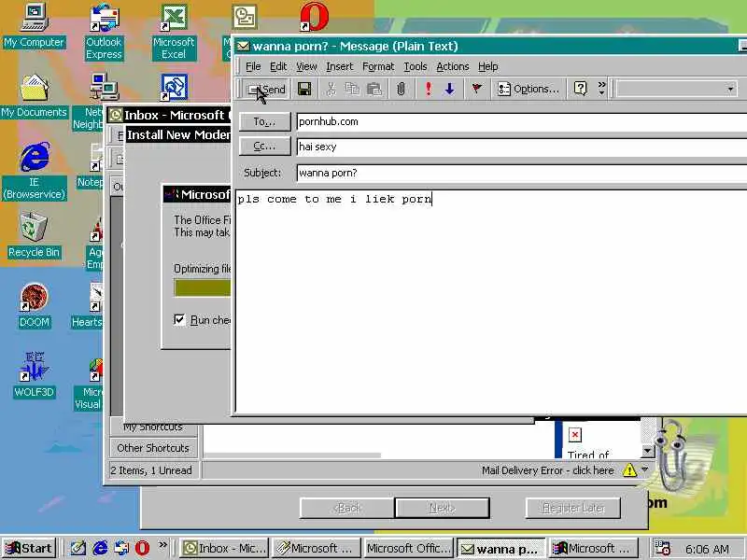Attach a file with paperclip icon

click(402, 89)
